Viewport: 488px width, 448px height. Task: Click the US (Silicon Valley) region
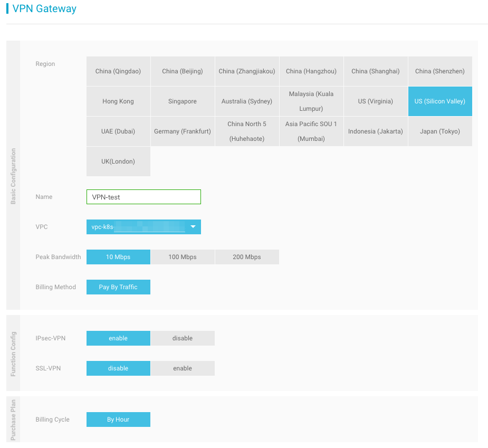click(440, 101)
